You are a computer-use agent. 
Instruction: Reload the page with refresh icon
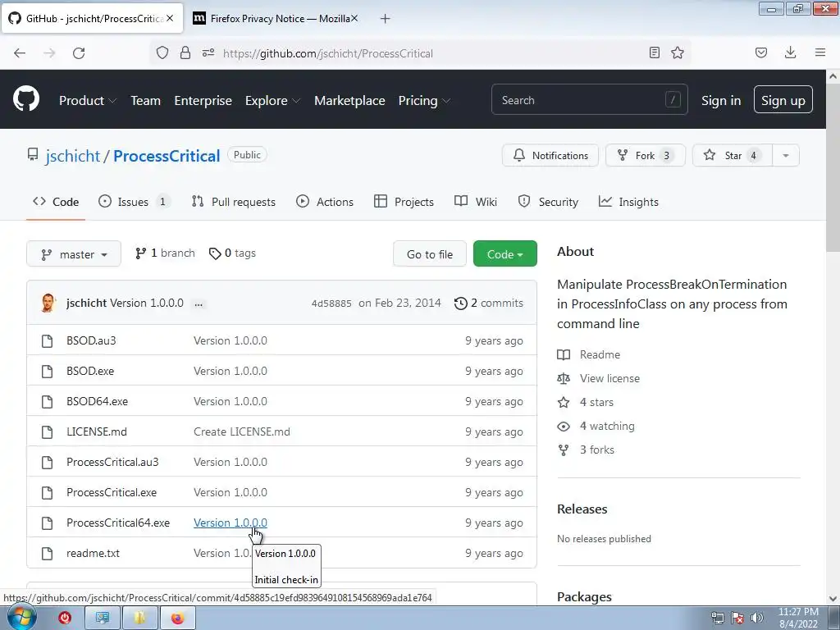pos(79,53)
